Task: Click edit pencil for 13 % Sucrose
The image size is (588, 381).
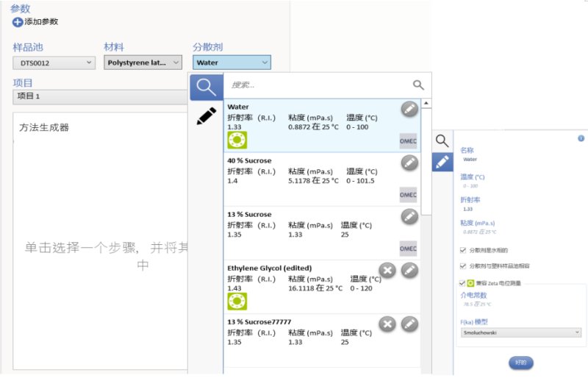Action: [x=409, y=216]
